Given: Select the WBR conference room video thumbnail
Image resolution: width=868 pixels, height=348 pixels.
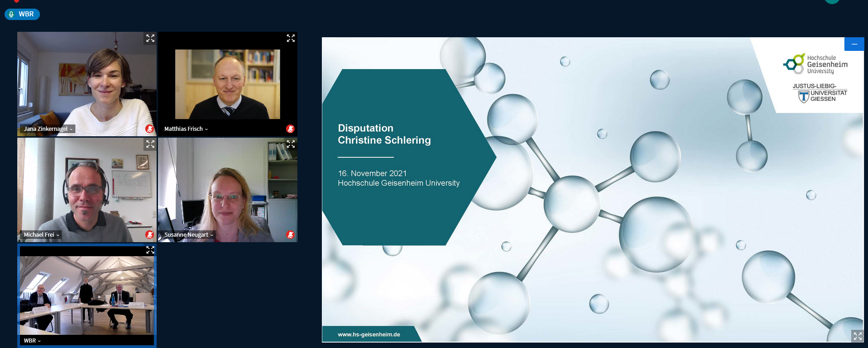Looking at the screenshot, I should 87,295.
